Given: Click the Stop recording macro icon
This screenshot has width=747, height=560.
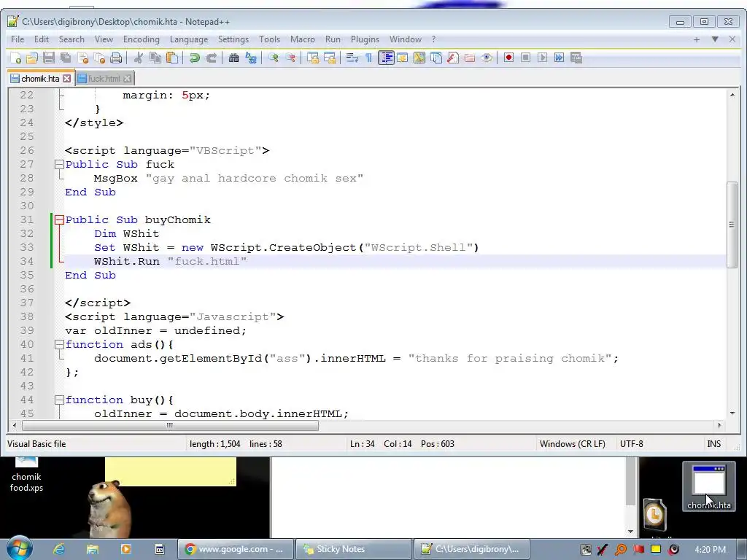Looking at the screenshot, I should pos(525,58).
